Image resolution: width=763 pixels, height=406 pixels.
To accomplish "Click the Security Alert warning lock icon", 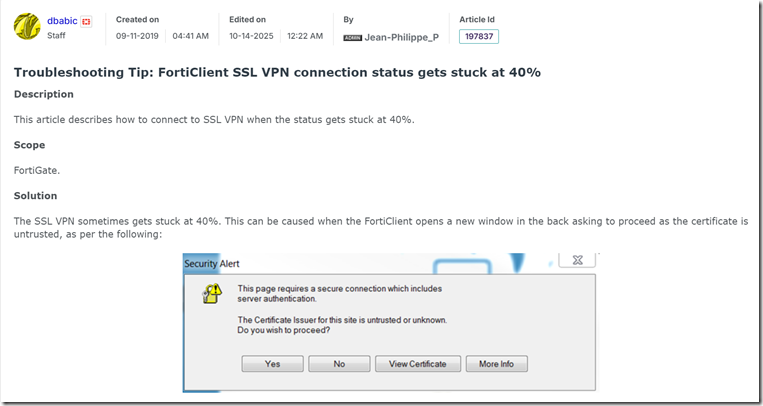I will pyautogui.click(x=212, y=294).
